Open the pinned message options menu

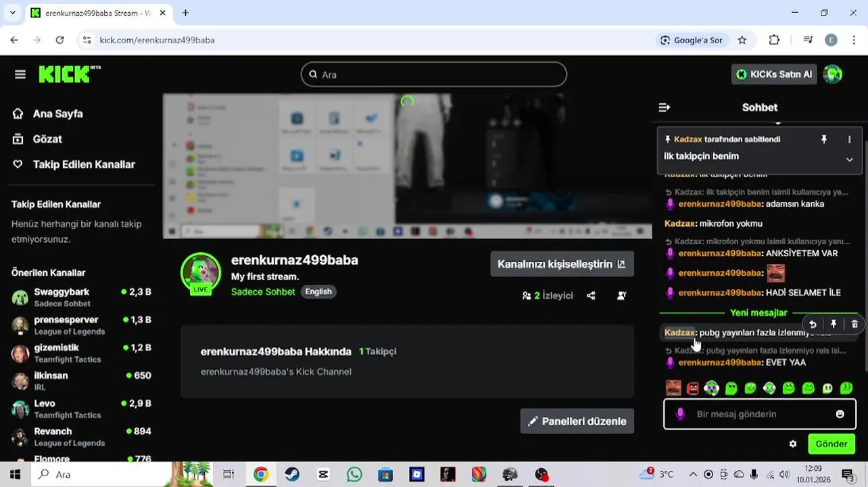point(850,139)
